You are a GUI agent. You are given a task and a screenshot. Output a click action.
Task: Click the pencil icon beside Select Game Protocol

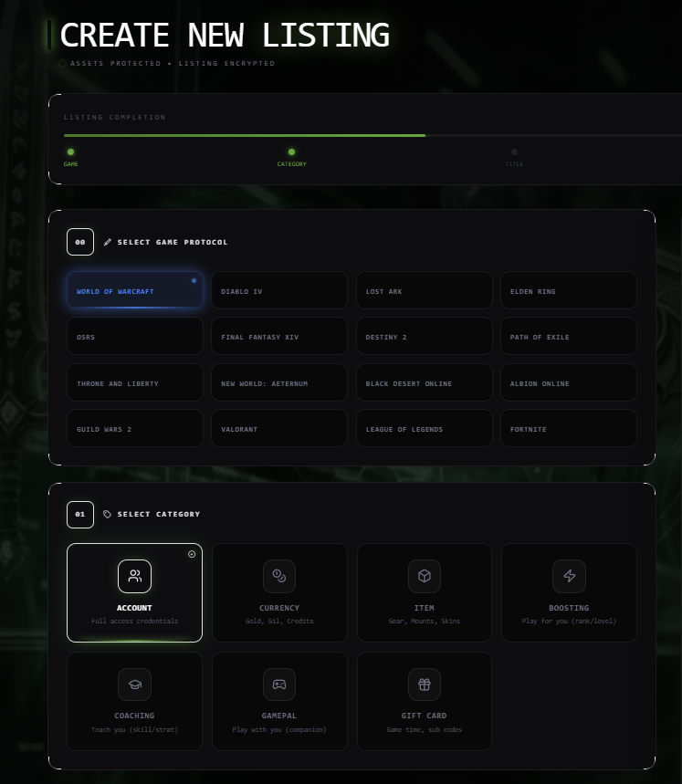click(107, 242)
